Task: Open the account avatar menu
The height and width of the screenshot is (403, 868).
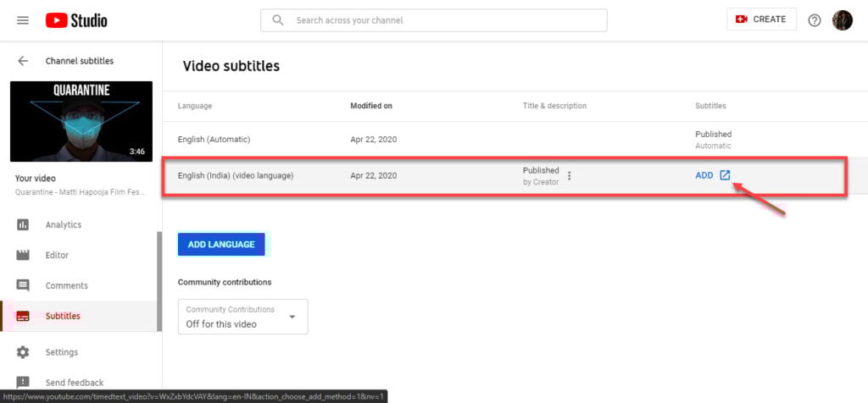Action: [843, 20]
